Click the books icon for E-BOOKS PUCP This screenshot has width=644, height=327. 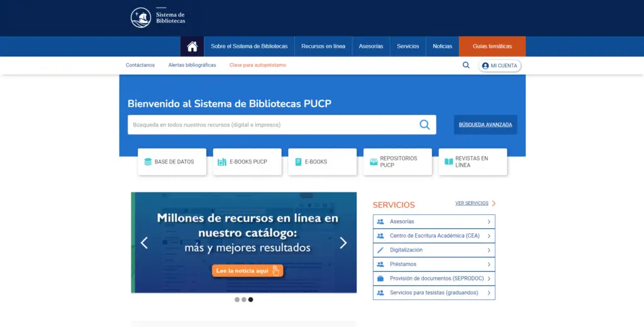point(222,162)
